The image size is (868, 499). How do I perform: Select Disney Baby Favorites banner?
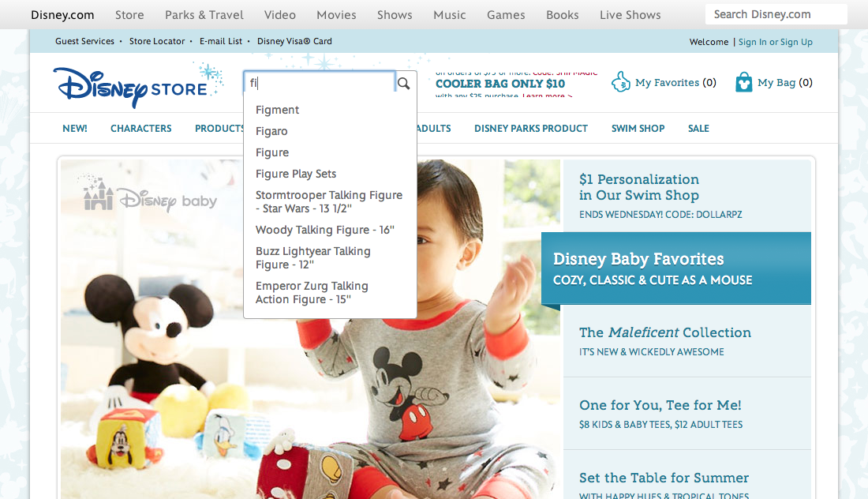coord(676,268)
